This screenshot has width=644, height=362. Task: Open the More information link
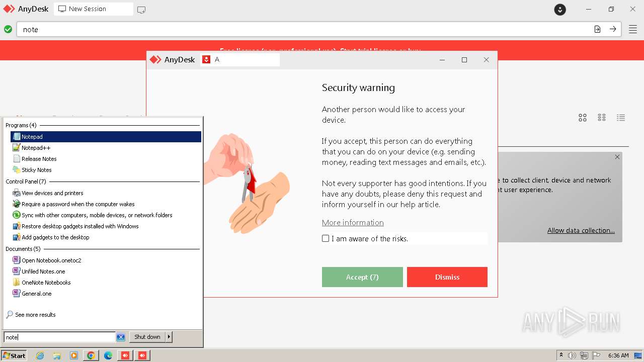(353, 222)
